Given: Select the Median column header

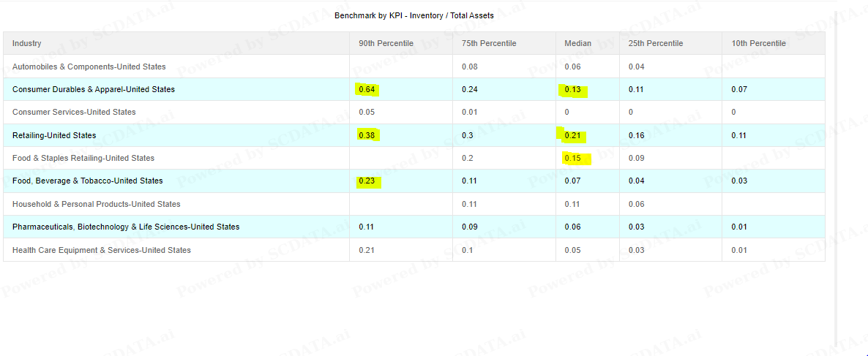Looking at the screenshot, I should (577, 43).
